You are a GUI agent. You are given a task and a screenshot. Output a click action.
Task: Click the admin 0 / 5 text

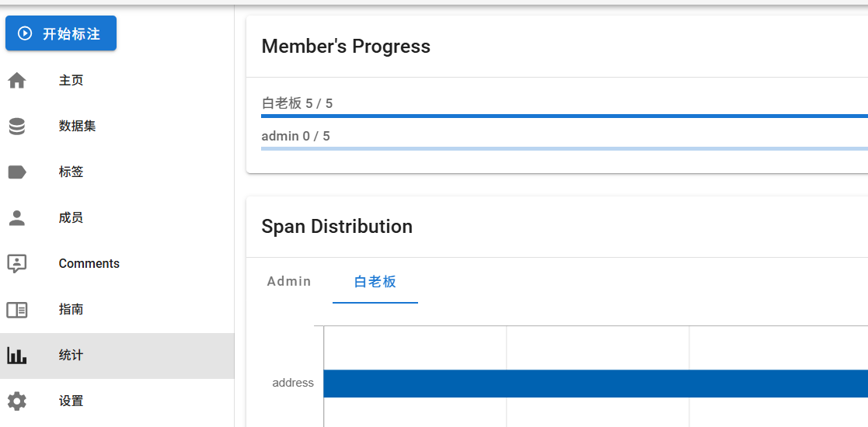click(295, 136)
